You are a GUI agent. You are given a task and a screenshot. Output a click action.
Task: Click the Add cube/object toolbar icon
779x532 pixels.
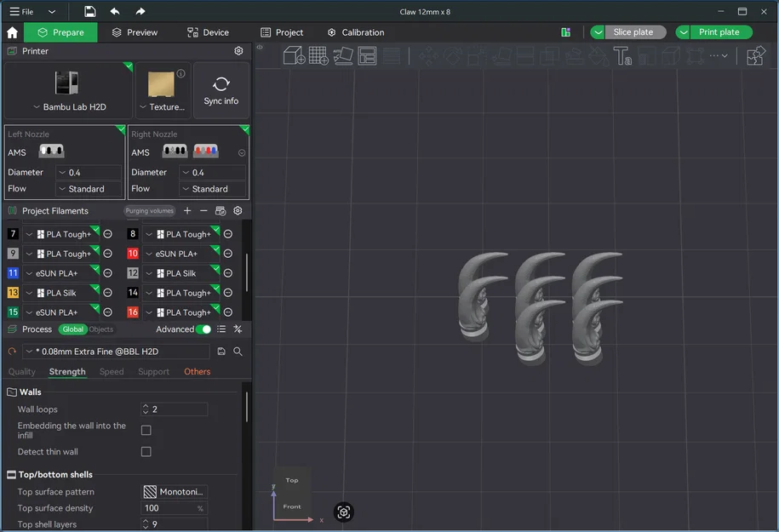click(294, 55)
